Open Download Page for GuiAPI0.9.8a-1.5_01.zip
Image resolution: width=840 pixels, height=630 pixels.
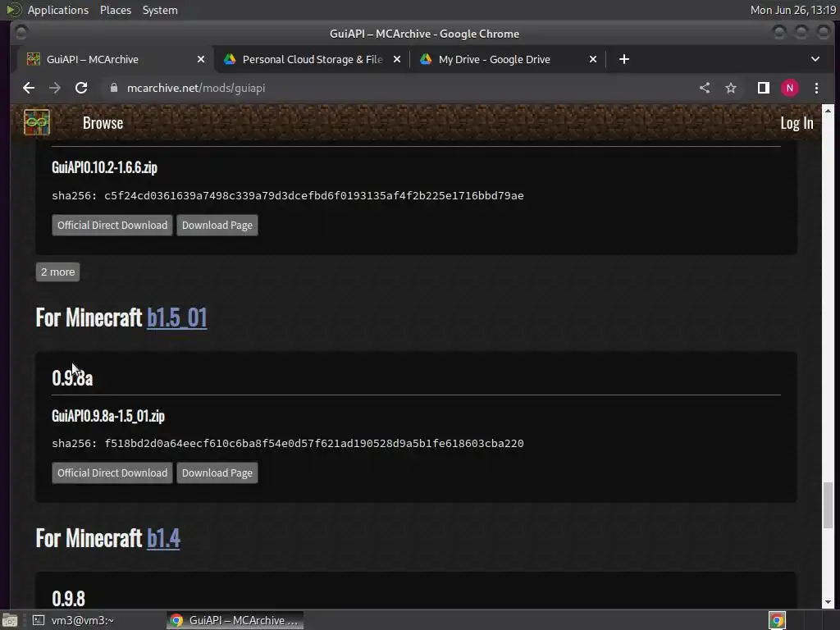point(217,473)
